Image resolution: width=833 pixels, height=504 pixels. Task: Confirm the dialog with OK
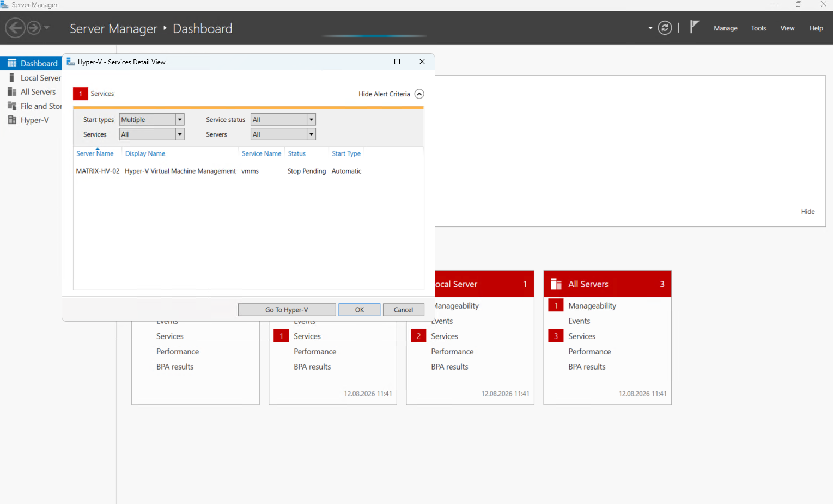tap(360, 310)
